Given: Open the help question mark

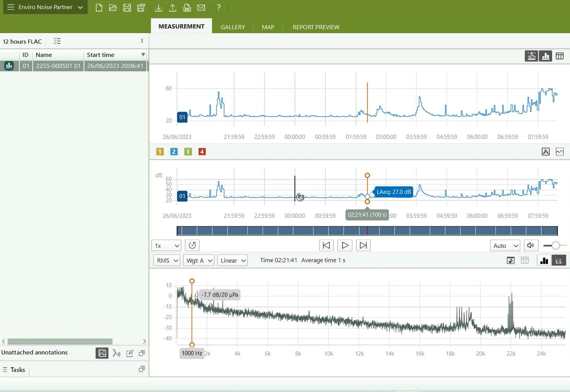Looking at the screenshot, I should 219,8.
